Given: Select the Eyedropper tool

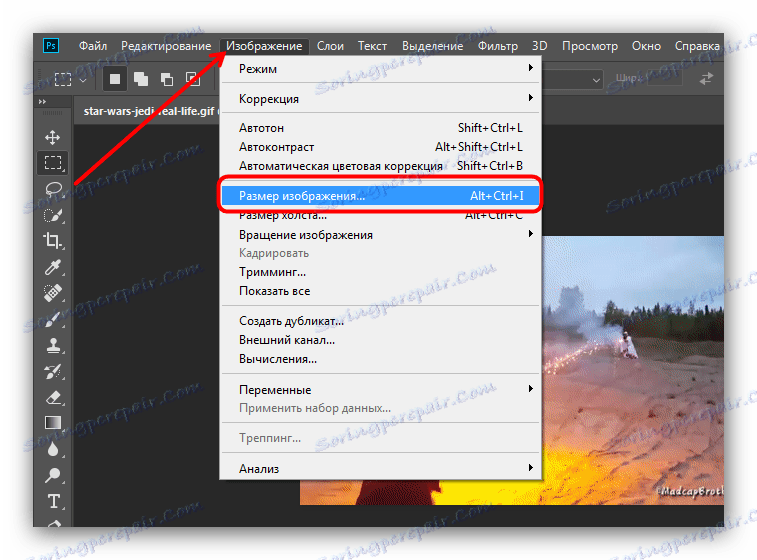Looking at the screenshot, I should [53, 266].
